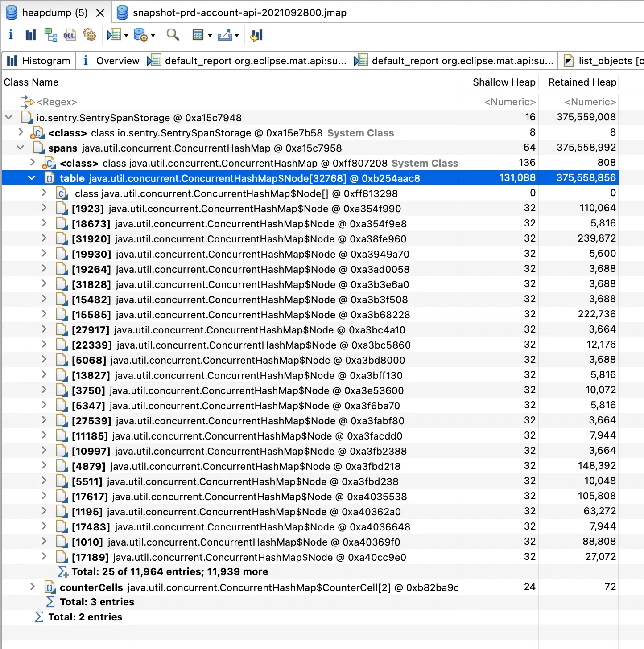Collapse the spans ConcurrentHashMap node
This screenshot has height=649, width=644.
point(20,148)
